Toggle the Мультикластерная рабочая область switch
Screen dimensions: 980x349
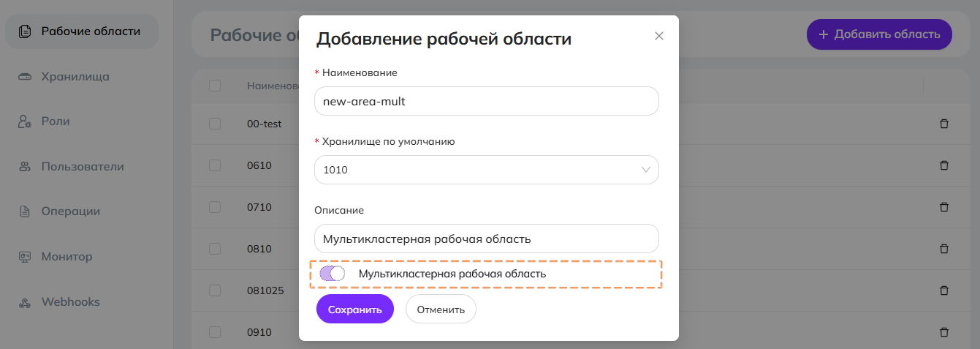pos(333,274)
